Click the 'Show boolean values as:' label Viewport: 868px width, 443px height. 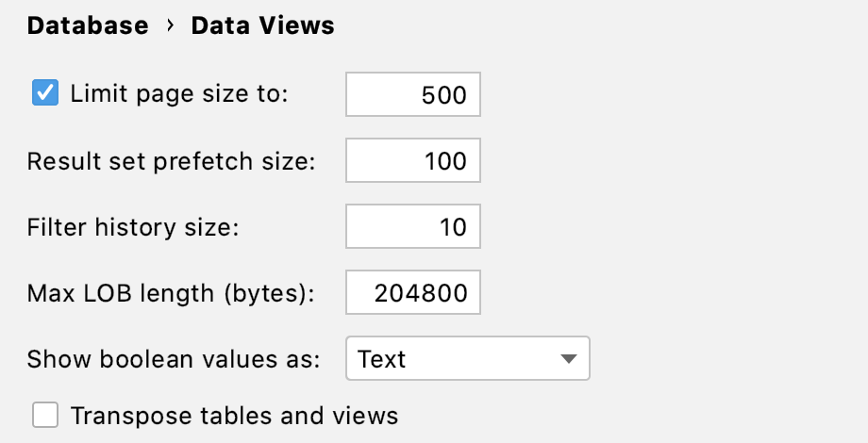point(175,359)
